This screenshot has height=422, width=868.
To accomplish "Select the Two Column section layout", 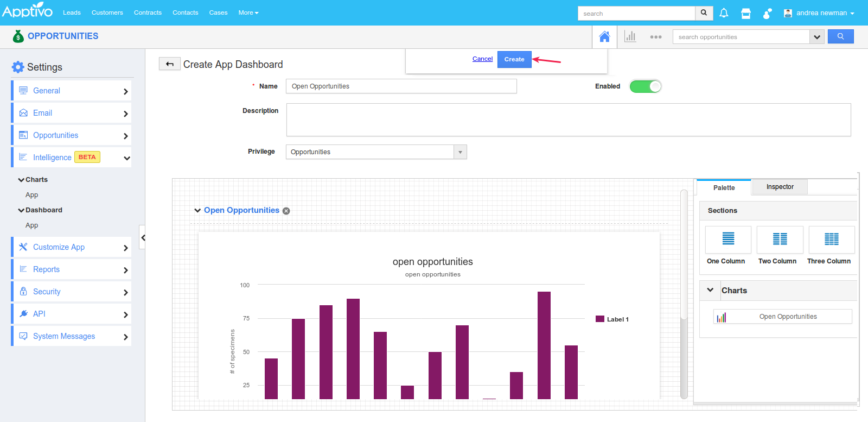I will (x=780, y=240).
